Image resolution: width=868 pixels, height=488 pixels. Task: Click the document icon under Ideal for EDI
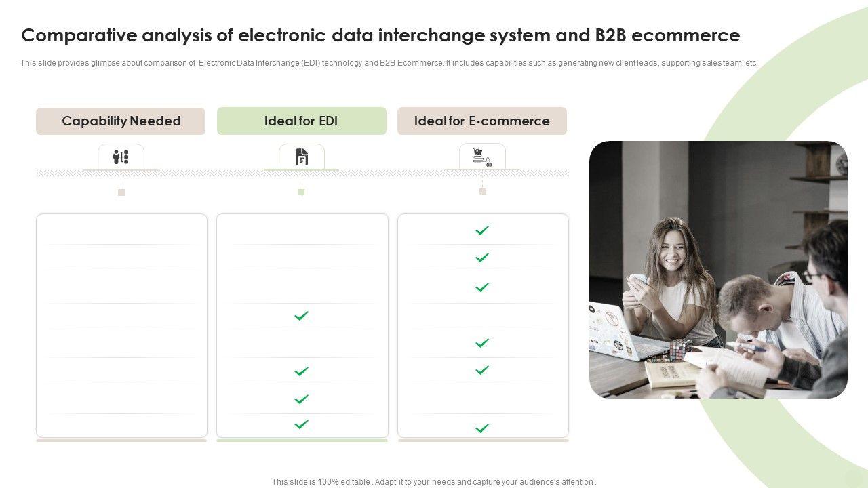click(x=302, y=157)
